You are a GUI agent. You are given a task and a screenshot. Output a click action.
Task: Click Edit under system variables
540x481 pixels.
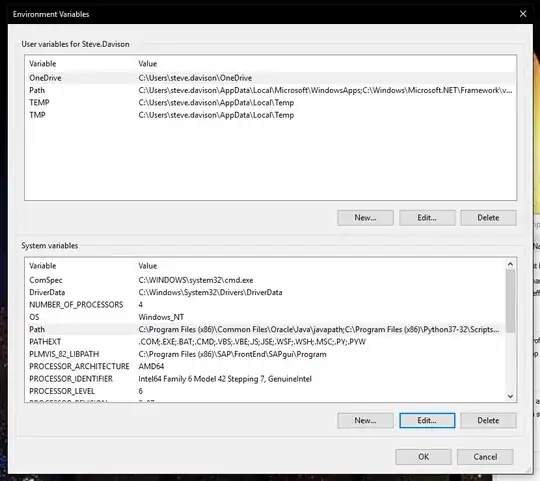(x=427, y=420)
